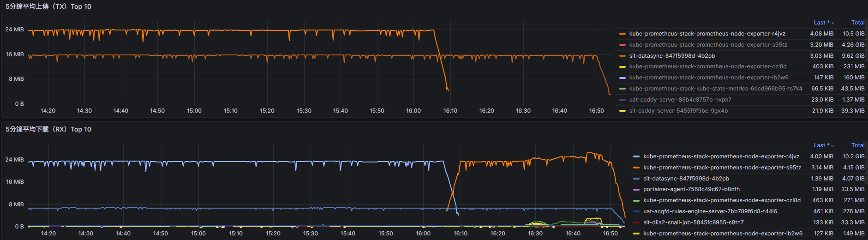Screen dimensions: 868x240
Task: Click color icon beside uat-acqfd-rules-engine-server entry
Action: coord(636,211)
